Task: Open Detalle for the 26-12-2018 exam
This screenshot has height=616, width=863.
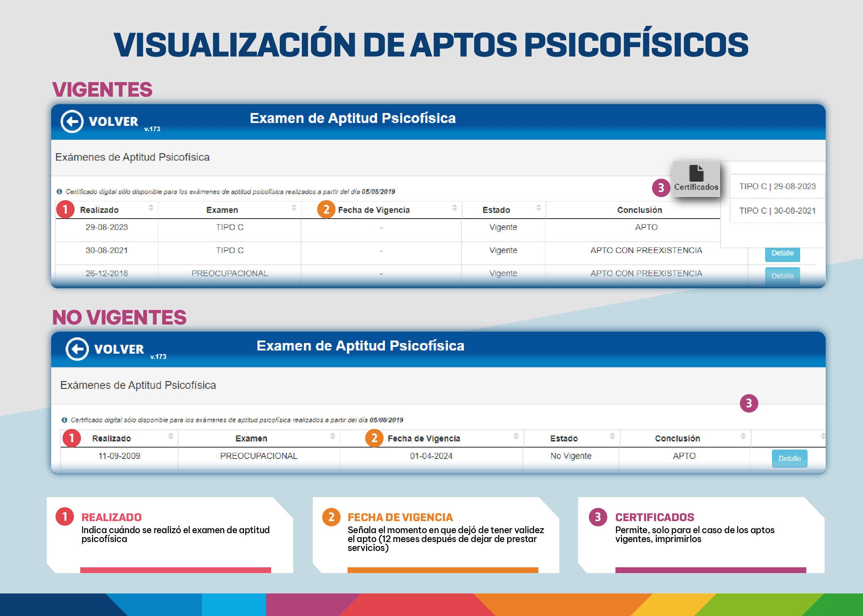Action: [783, 276]
